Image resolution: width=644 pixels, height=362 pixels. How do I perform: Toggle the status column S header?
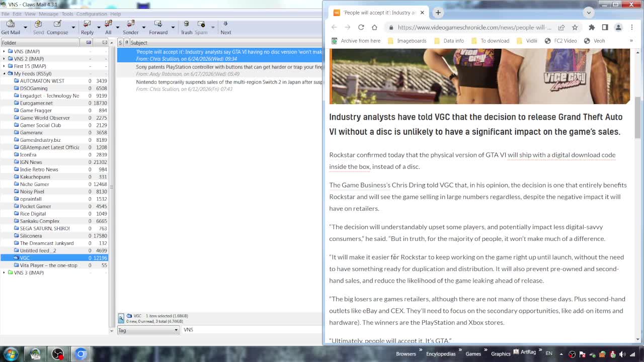pos(120,43)
